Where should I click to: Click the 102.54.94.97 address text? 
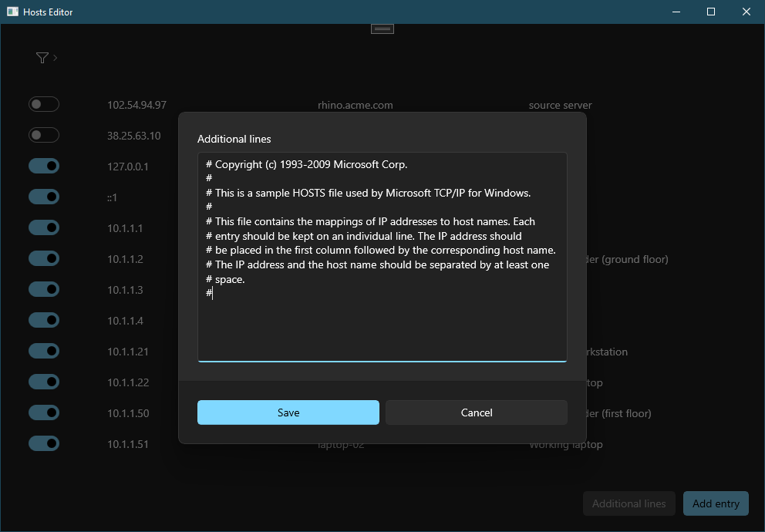coord(137,106)
